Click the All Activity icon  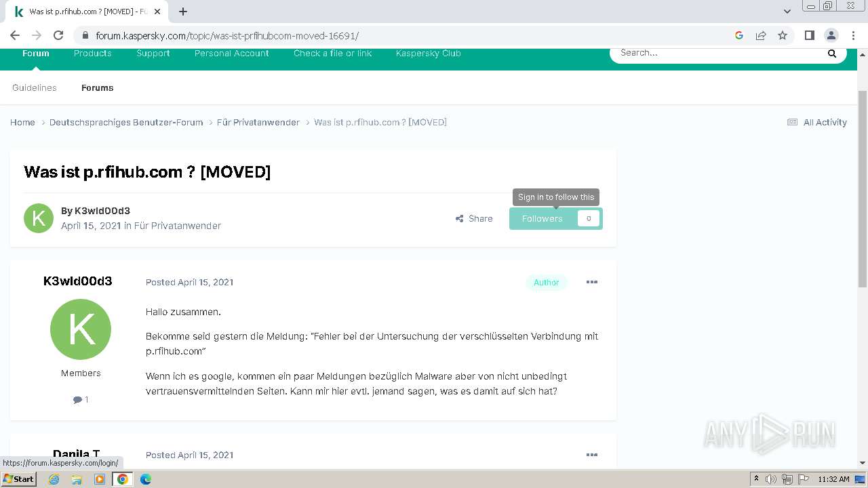[792, 122]
